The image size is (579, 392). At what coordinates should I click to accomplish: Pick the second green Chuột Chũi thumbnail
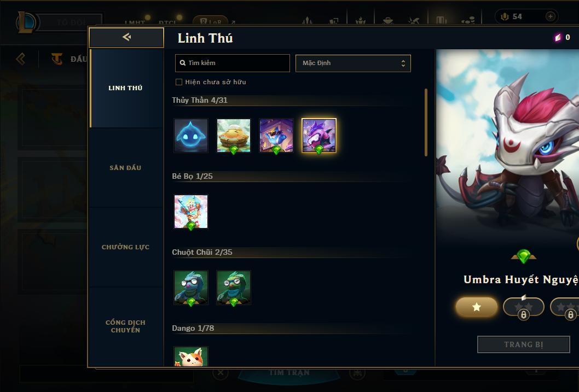point(233,288)
